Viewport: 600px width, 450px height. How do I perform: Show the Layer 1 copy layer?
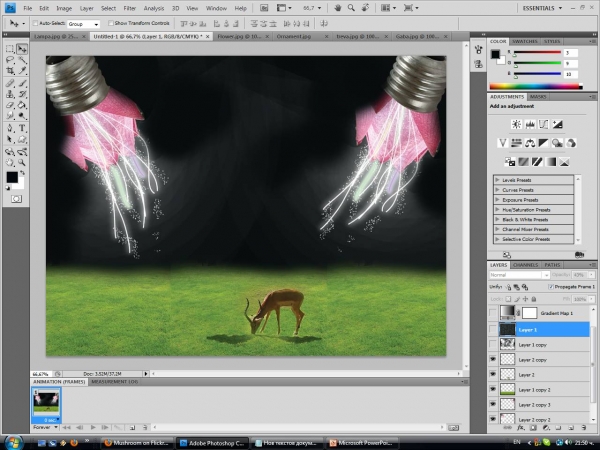click(x=493, y=344)
